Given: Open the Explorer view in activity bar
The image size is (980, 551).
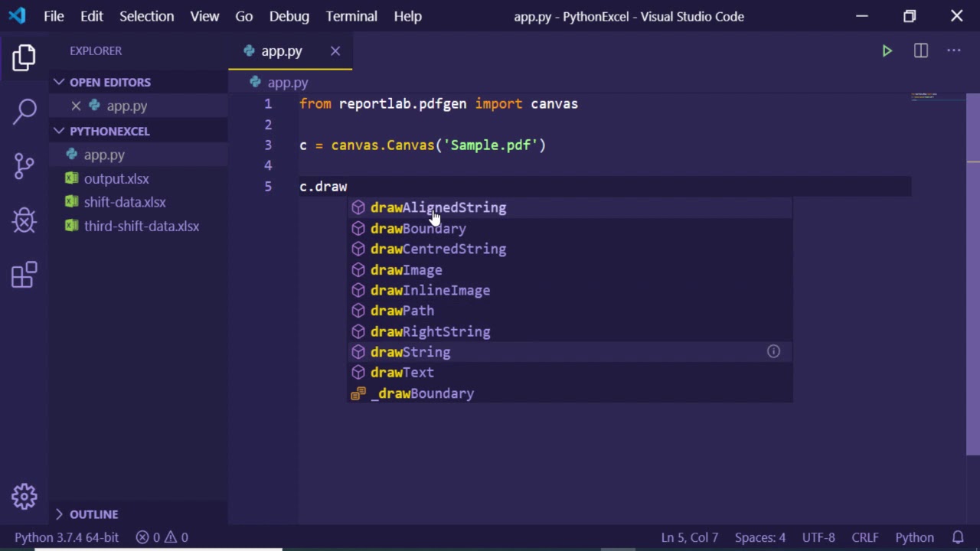Looking at the screenshot, I should click(x=24, y=57).
